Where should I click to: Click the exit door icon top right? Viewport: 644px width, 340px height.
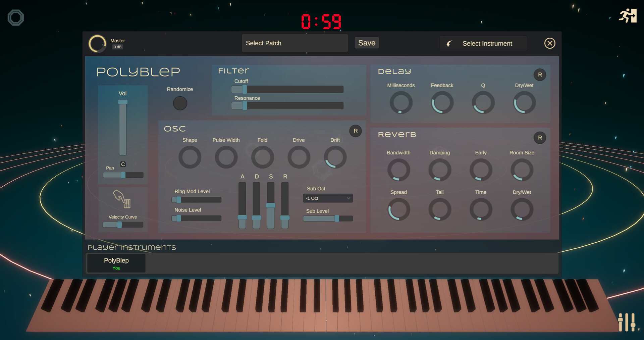pyautogui.click(x=628, y=16)
